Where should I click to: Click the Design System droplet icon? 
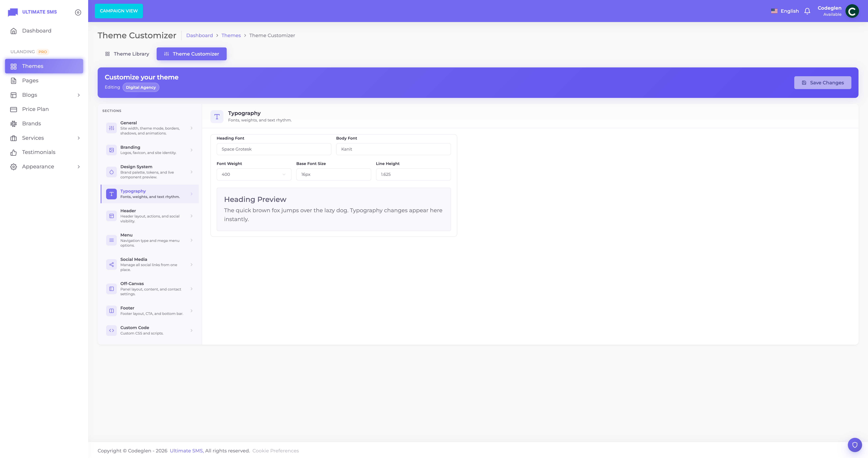point(112,172)
